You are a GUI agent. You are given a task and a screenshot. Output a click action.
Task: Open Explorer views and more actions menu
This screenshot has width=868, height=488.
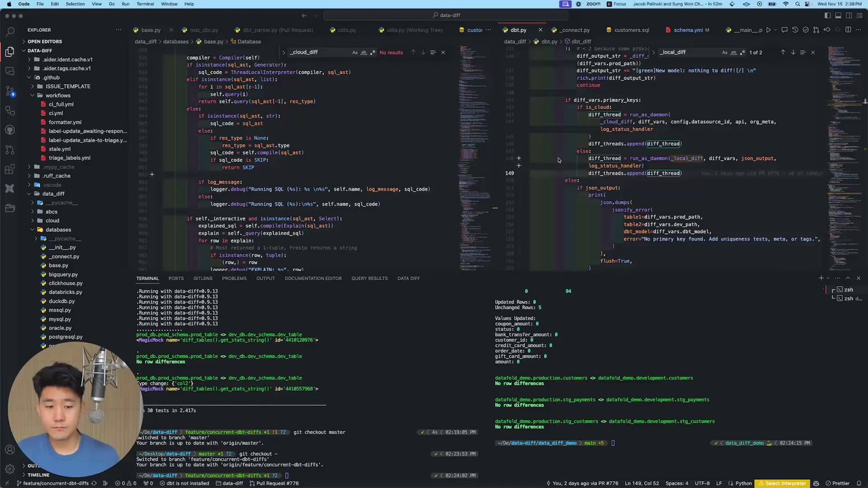click(118, 30)
